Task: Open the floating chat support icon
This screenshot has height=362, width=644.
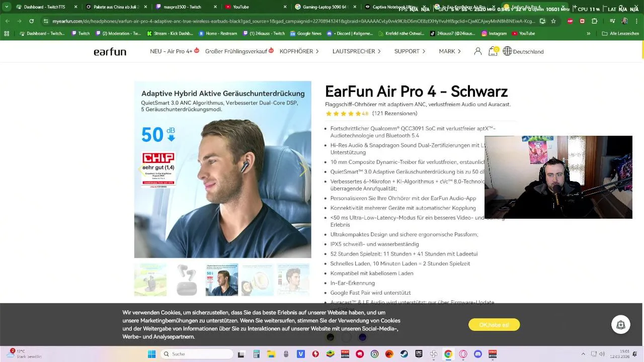Action: (621, 325)
